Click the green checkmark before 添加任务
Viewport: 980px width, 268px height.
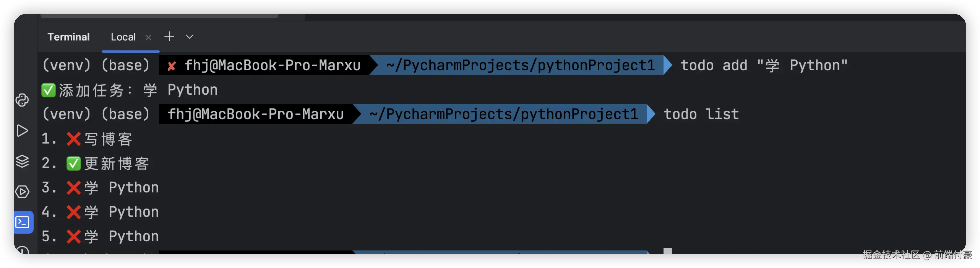tap(49, 90)
